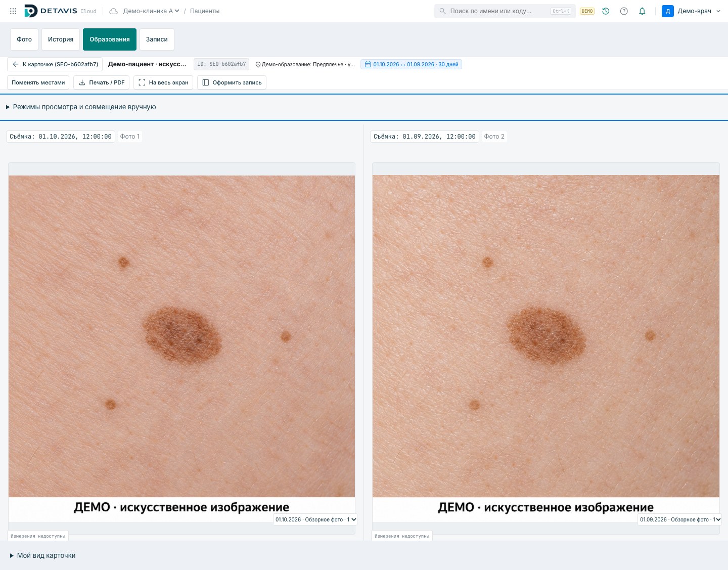
Task: Switch to the Фото tab
Action: 24,39
